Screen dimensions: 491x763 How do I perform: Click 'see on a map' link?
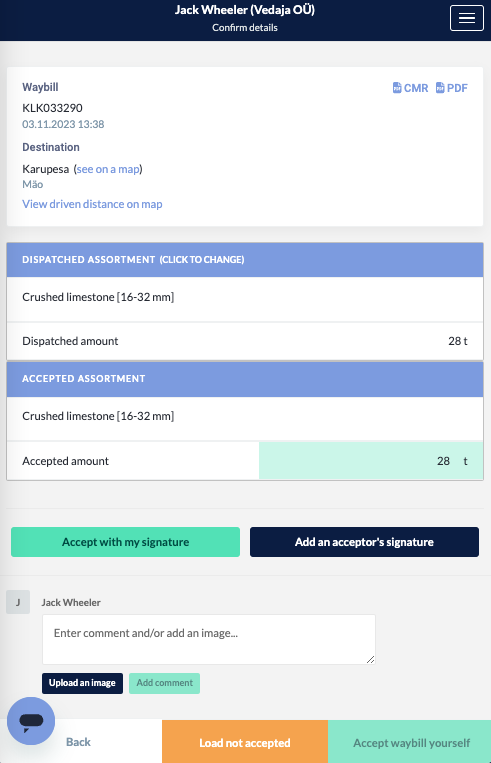coord(108,169)
